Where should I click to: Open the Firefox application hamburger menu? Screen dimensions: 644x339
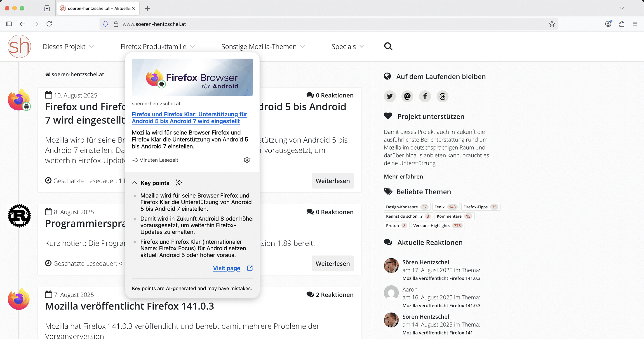(635, 24)
